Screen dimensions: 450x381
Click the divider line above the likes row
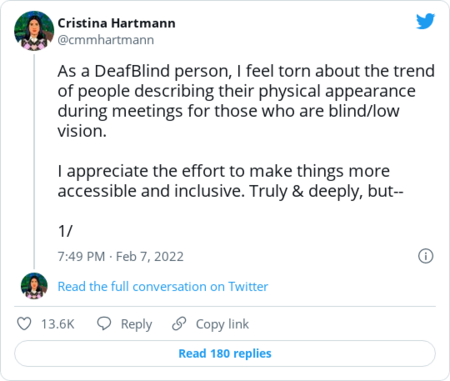coord(225,306)
